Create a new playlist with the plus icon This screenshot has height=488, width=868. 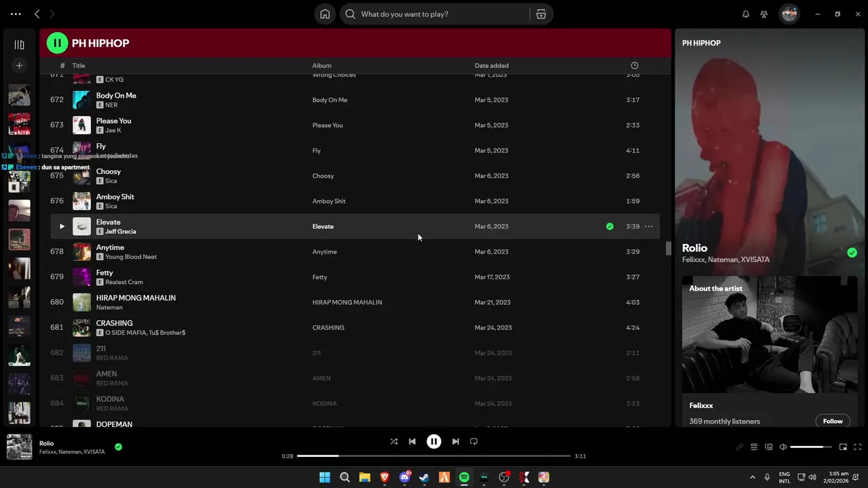click(19, 66)
